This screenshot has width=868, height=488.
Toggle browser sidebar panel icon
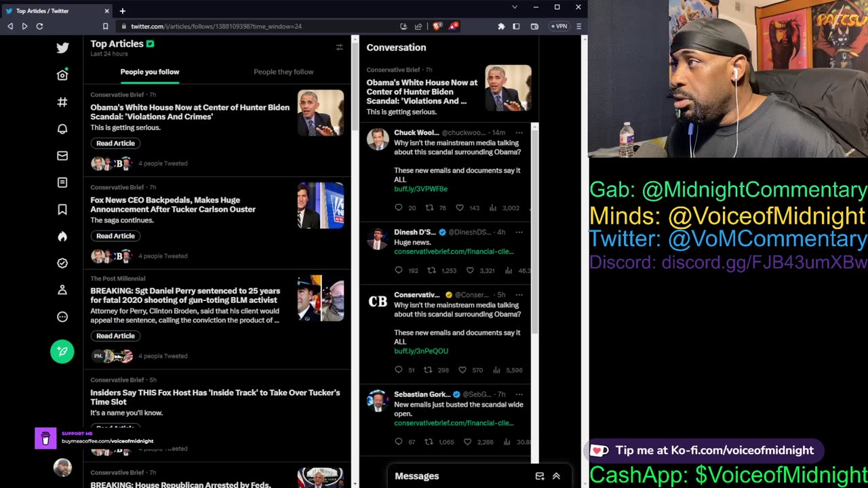click(x=516, y=26)
